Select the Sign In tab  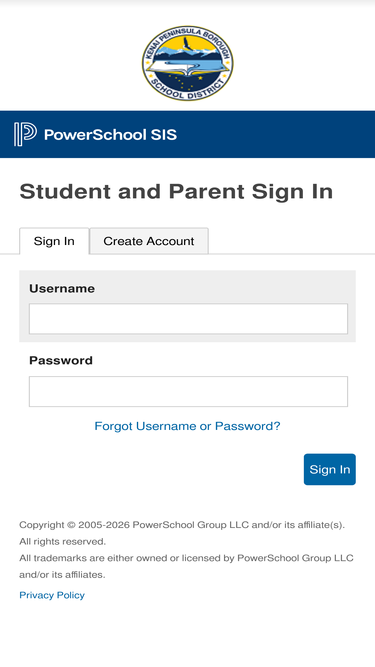[54, 241]
